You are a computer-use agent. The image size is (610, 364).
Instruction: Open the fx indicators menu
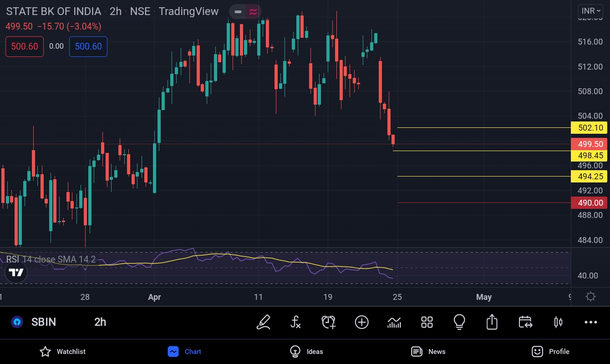pos(296,322)
